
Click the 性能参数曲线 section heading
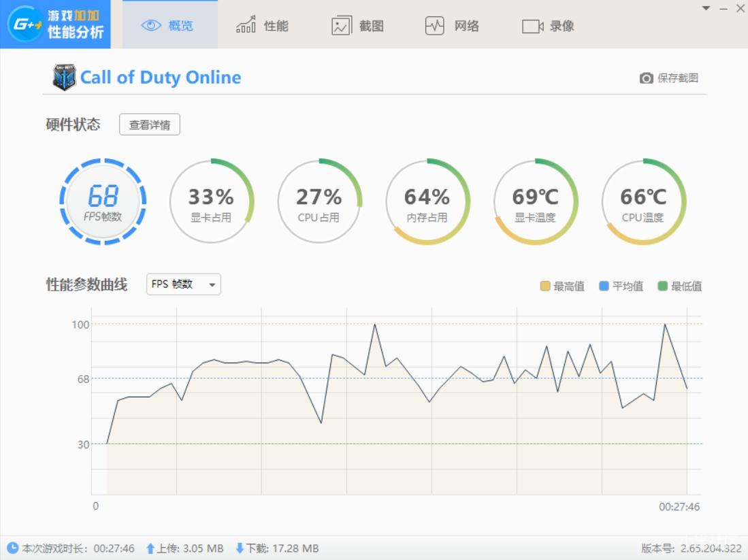click(86, 284)
